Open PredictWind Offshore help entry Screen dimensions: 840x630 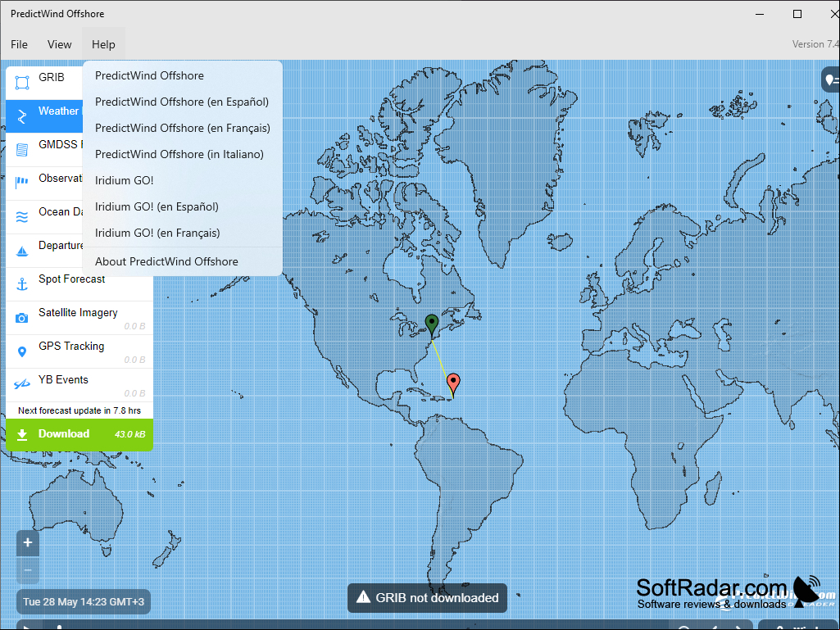[183, 75]
